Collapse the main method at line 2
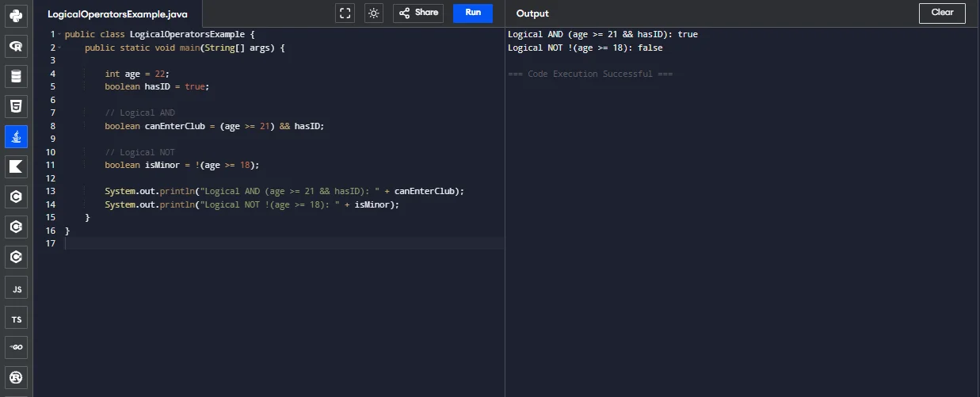 pyautogui.click(x=59, y=48)
